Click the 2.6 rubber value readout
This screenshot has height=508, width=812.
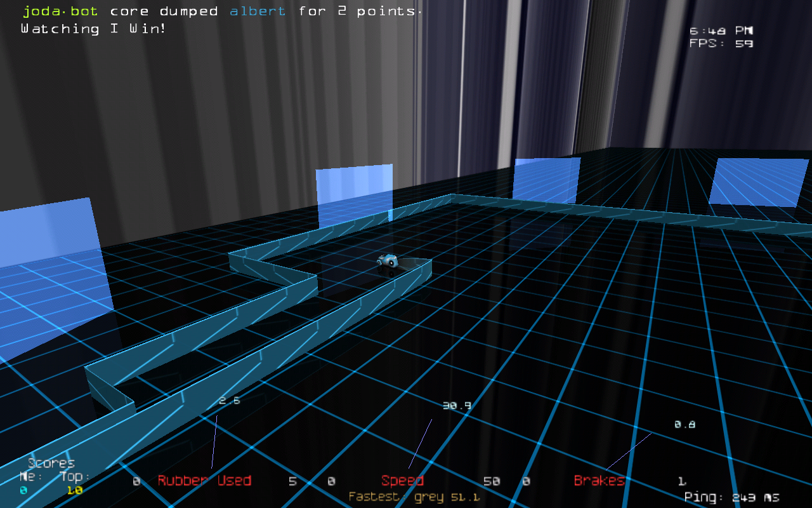(x=230, y=401)
